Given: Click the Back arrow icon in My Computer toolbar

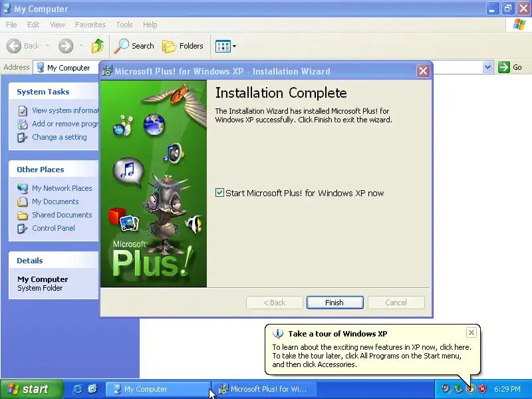Looking at the screenshot, I should (x=14, y=46).
